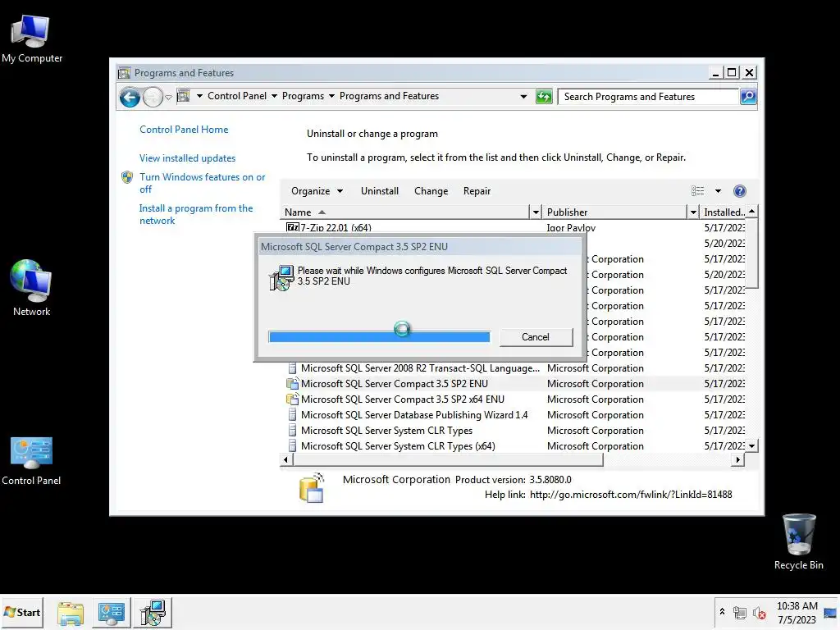Select Microsoft SQL Server System CLR Types row
840x630 pixels.
click(387, 431)
